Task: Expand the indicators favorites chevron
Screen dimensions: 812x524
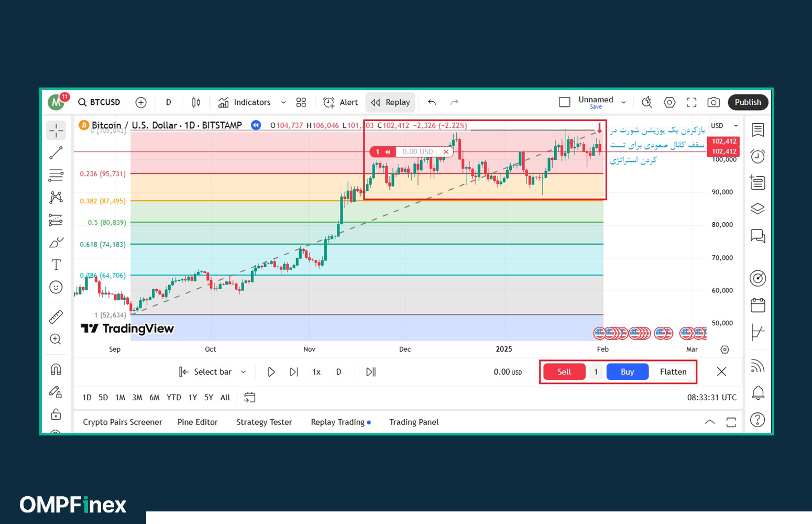Action: click(283, 102)
